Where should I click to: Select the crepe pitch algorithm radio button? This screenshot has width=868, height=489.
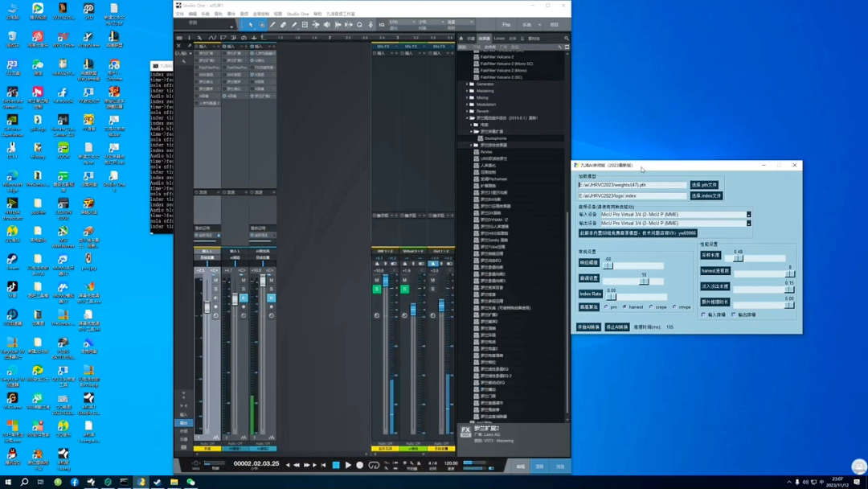(651, 306)
